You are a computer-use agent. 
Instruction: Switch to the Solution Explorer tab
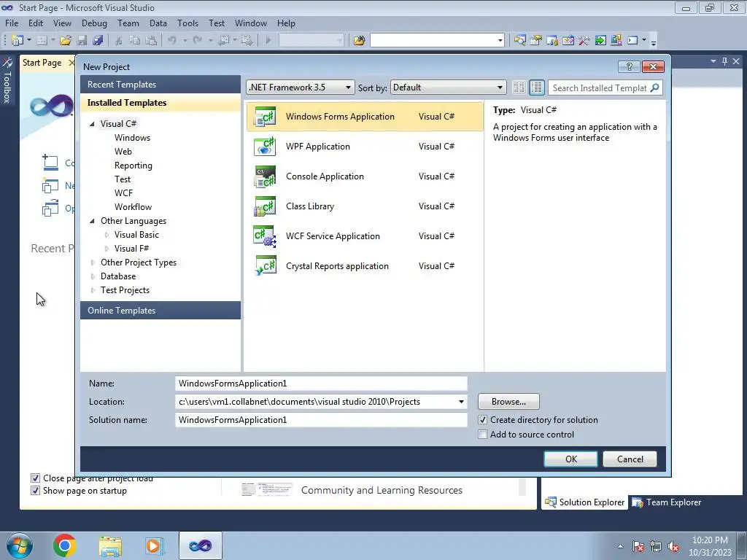[x=584, y=502]
